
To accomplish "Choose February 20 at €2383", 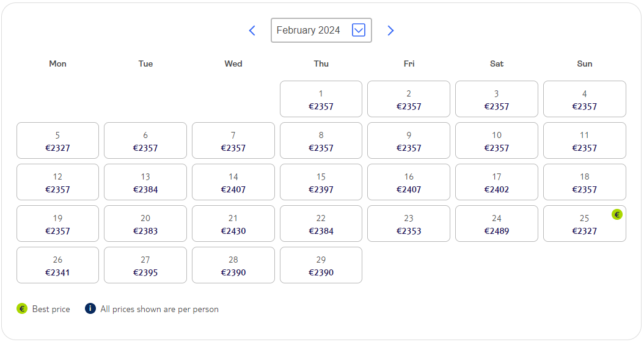I will 145,224.
